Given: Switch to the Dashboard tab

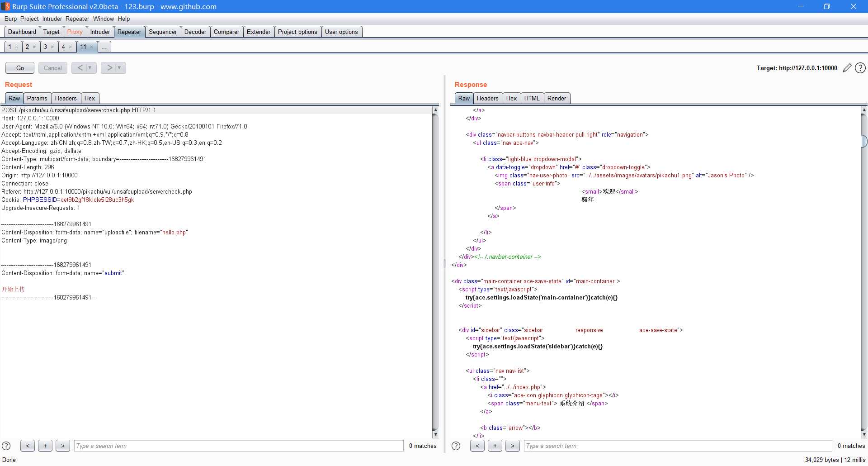Looking at the screenshot, I should 22,32.
